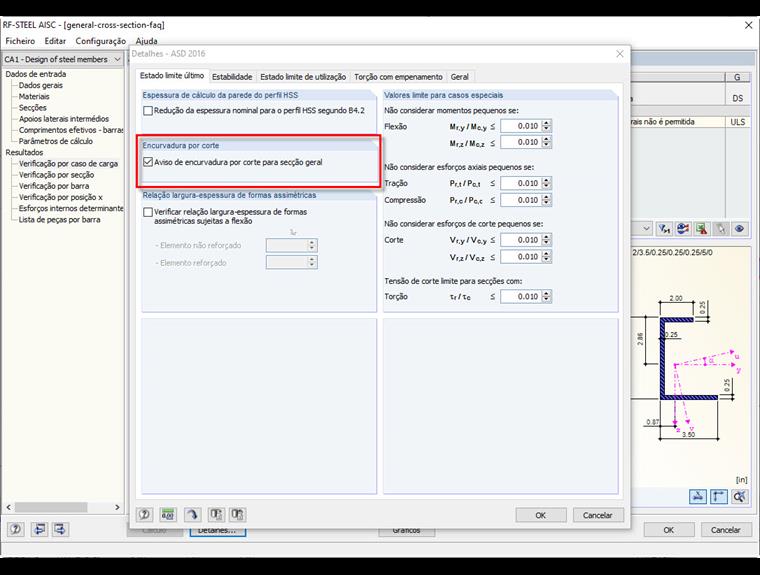Image resolution: width=760 pixels, height=575 pixels.
Task: Click the Tração limit input field
Action: point(521,183)
